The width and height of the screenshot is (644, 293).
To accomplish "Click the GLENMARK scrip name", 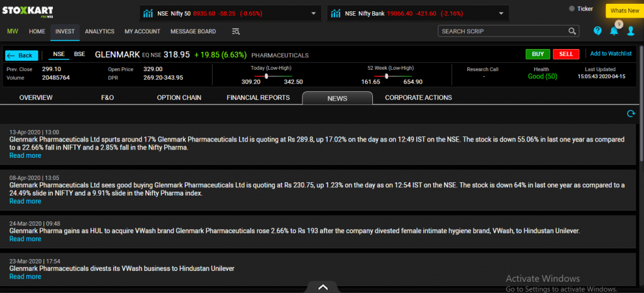I will tap(118, 55).
